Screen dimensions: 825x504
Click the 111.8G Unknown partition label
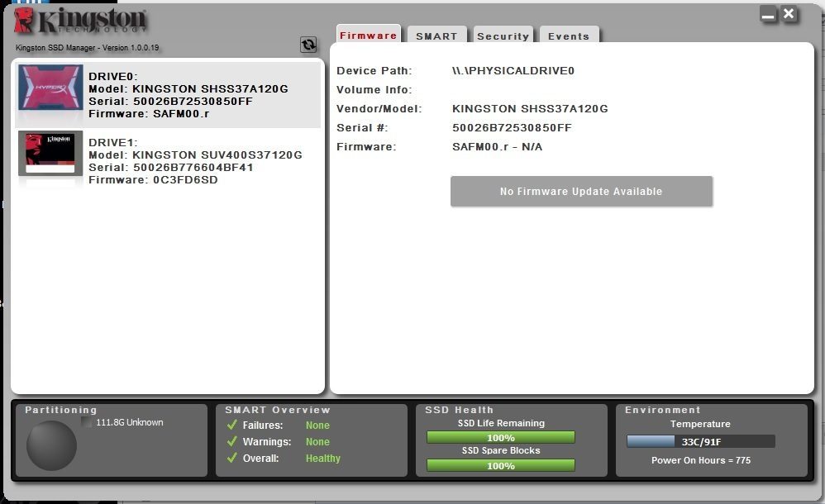click(130, 422)
